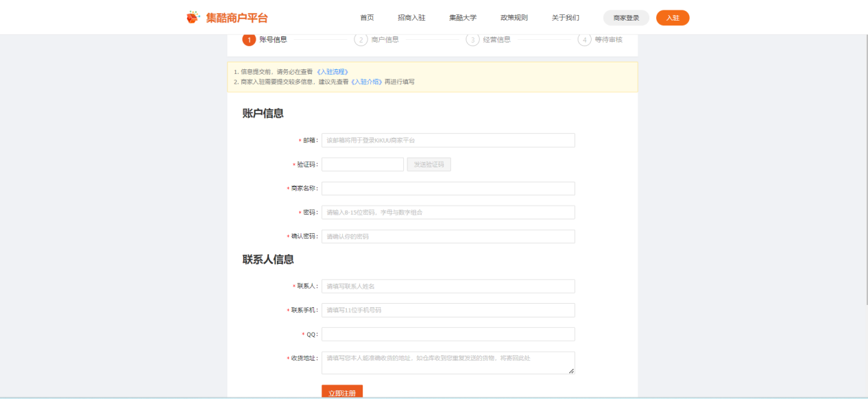This screenshot has height=399, width=868.
Task: Click the 集酷商户平台 logo icon
Action: click(x=193, y=17)
